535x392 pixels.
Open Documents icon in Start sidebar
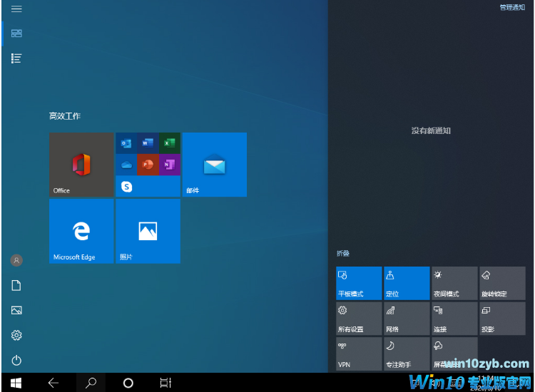16,286
